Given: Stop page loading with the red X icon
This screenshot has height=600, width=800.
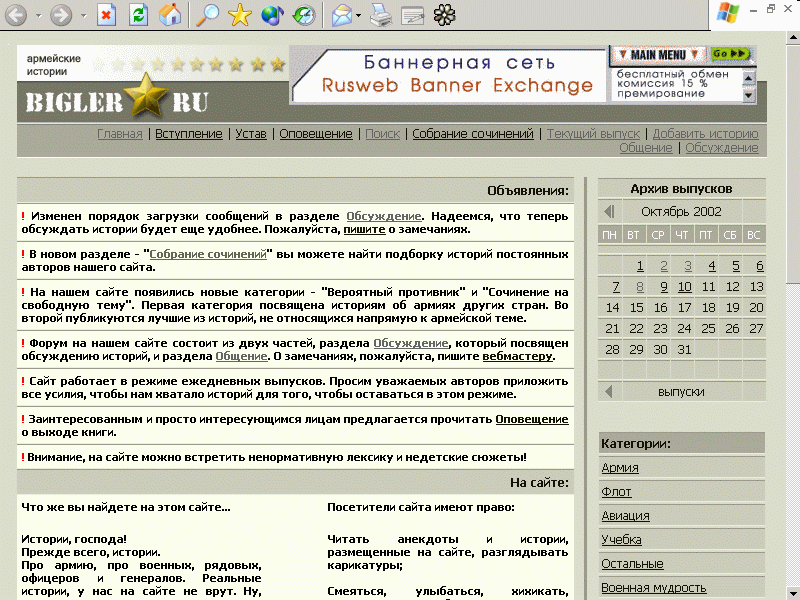Looking at the screenshot, I should [106, 15].
